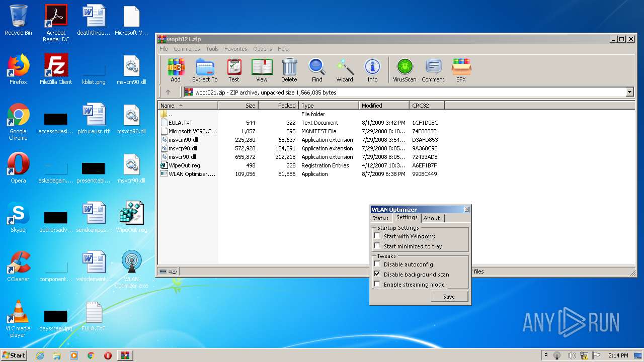This screenshot has width=644, height=362.
Task: Select WipeOut.reg desktop icon
Action: [x=131, y=217]
